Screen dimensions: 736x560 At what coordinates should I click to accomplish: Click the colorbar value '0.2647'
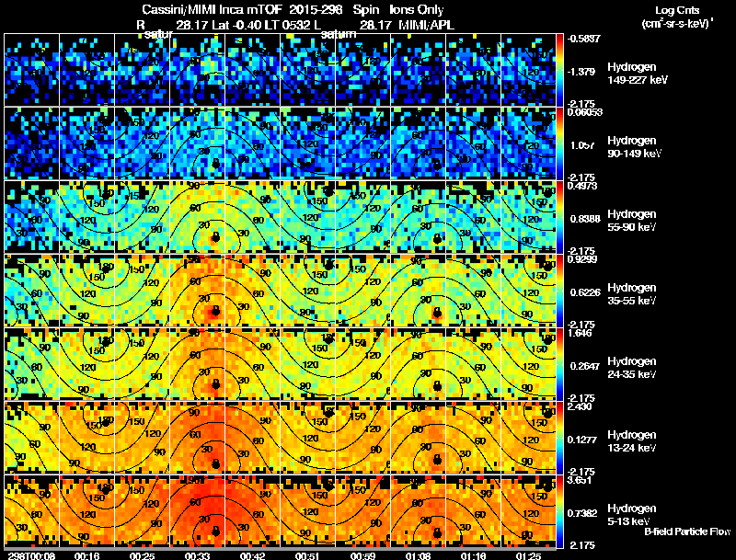[x=585, y=366]
